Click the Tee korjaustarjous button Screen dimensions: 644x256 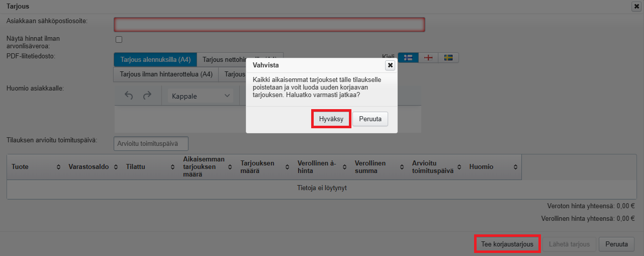507,244
